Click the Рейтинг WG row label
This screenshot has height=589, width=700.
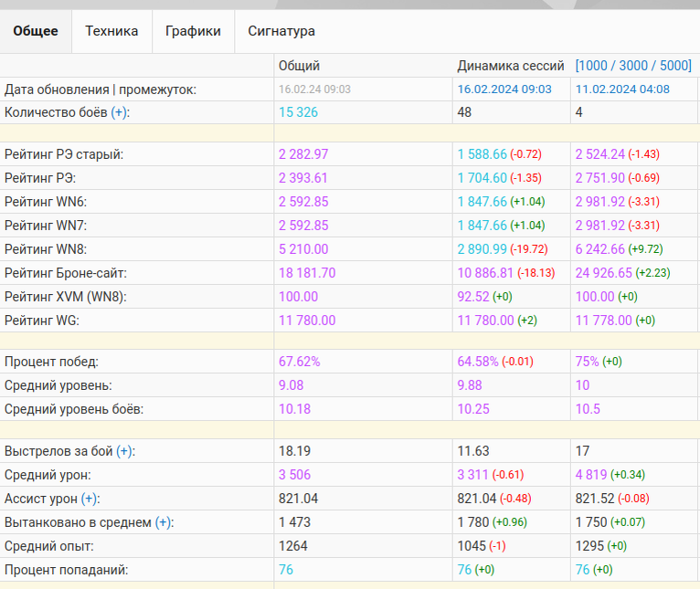pos(40,320)
